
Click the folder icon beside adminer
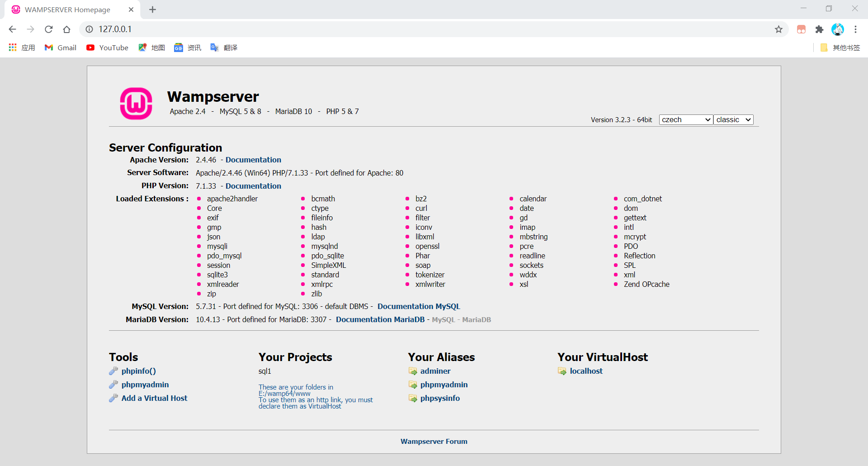pyautogui.click(x=413, y=371)
